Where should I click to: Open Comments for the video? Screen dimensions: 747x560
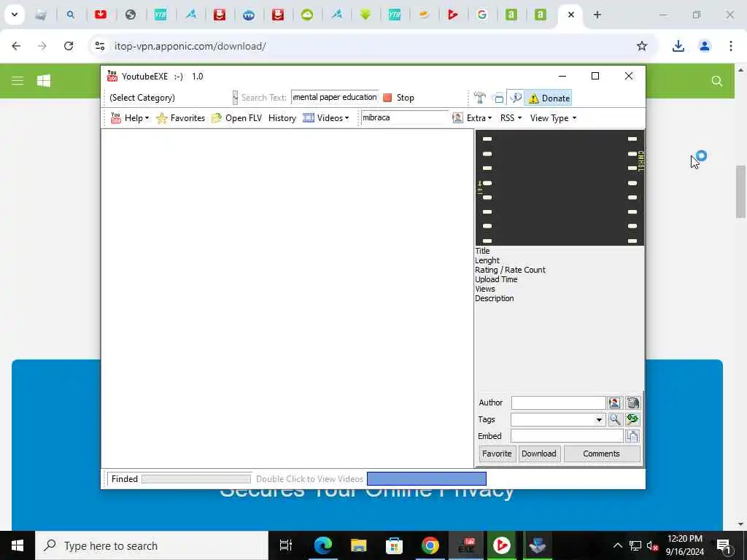click(602, 454)
